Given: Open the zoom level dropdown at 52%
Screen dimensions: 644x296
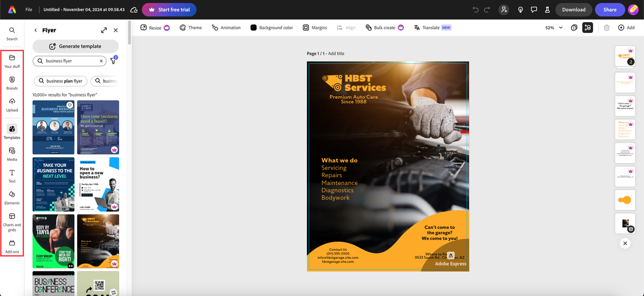Looking at the screenshot, I should [554, 28].
